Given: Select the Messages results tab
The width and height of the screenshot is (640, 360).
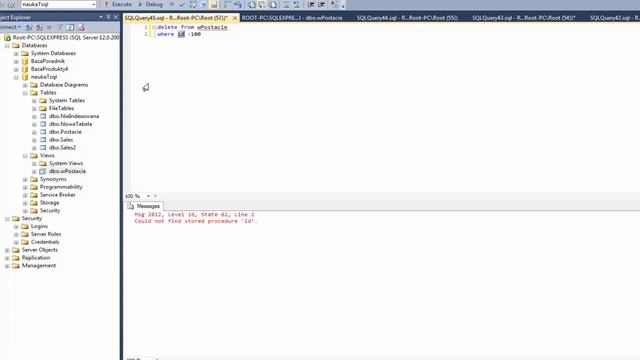Looking at the screenshot, I should coord(144,206).
